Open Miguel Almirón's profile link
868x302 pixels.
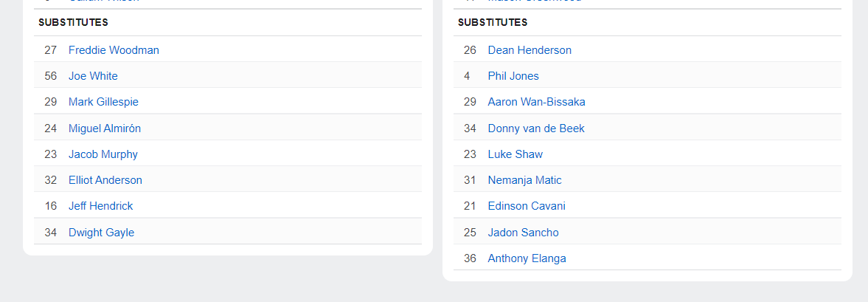(105, 128)
